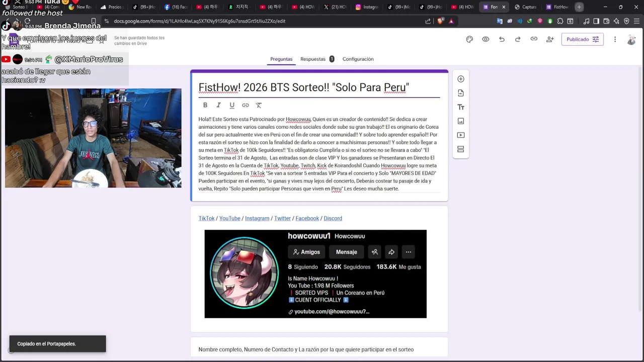This screenshot has width=644, height=362.
Task: Switch to the TikTok (99+)Me browser tab
Action: [398, 7]
